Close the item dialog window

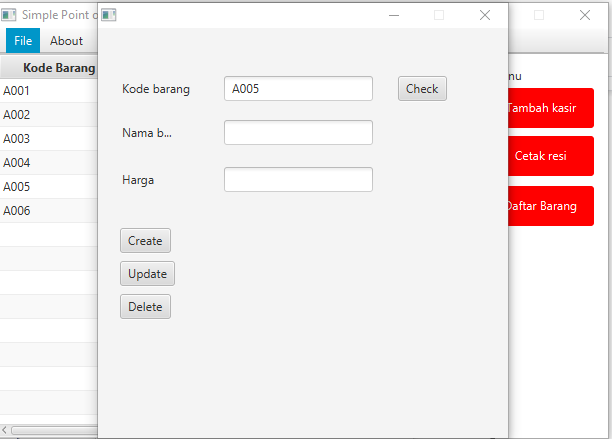(485, 15)
